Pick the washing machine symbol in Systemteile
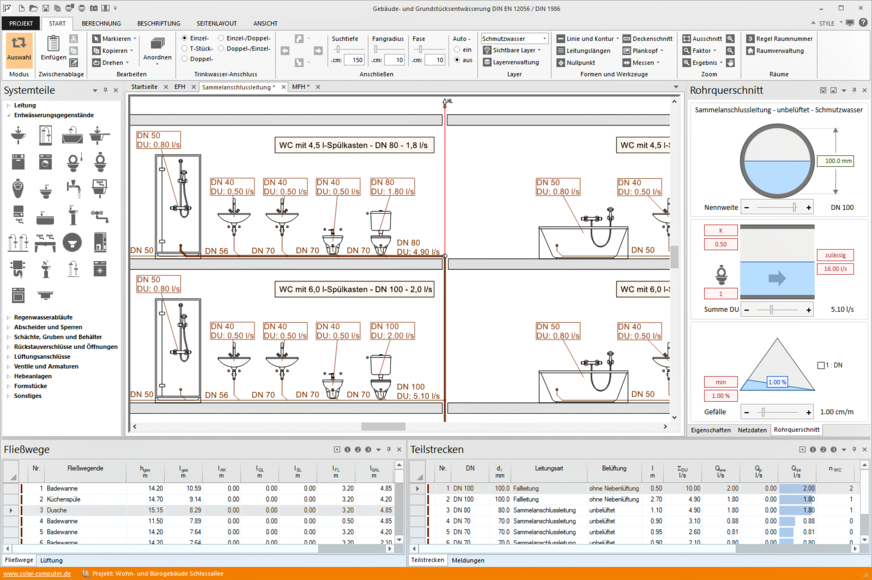 coord(46,161)
